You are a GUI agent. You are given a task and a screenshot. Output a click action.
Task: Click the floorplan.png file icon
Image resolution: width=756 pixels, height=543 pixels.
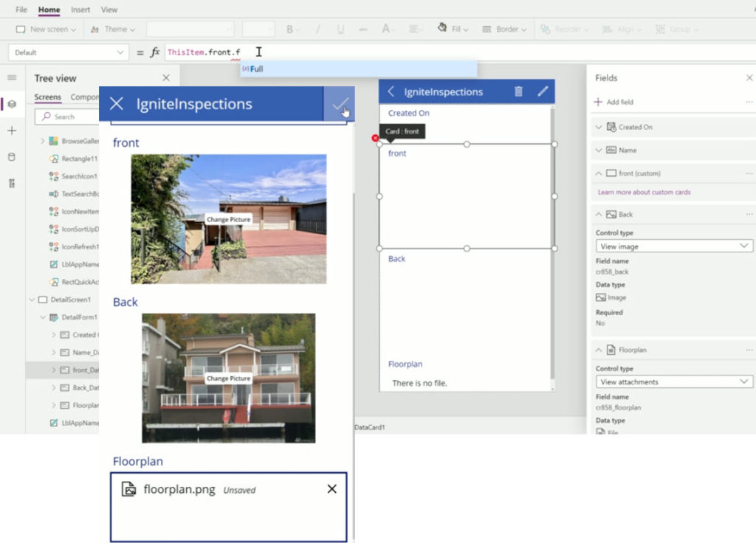click(x=128, y=489)
